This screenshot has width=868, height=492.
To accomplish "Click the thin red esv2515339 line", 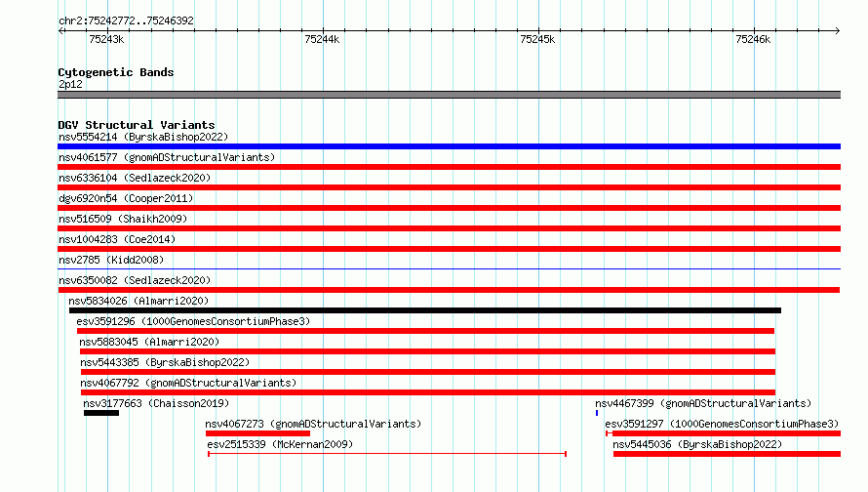I will [x=387, y=454].
